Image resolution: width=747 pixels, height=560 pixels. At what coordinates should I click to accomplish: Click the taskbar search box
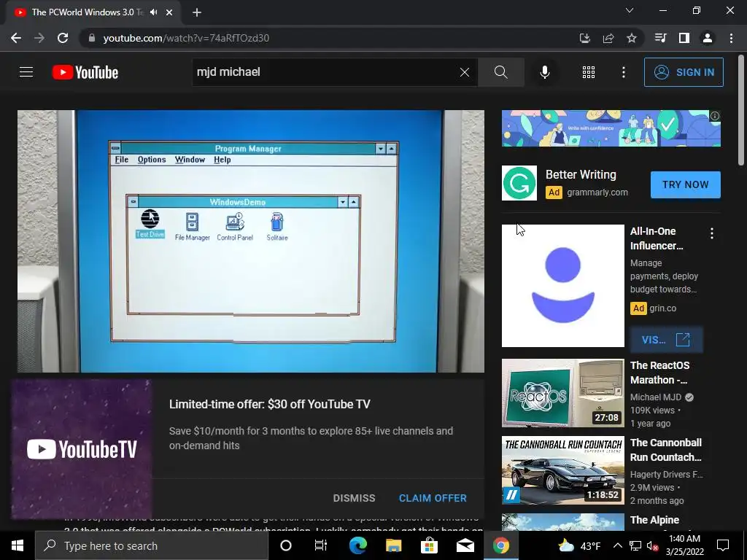pos(152,545)
